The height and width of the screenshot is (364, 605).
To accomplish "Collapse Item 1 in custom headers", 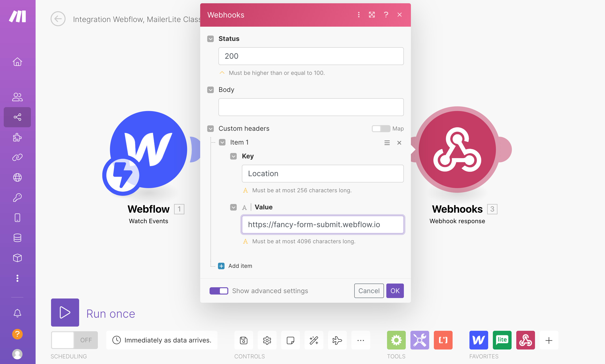I will click(222, 142).
